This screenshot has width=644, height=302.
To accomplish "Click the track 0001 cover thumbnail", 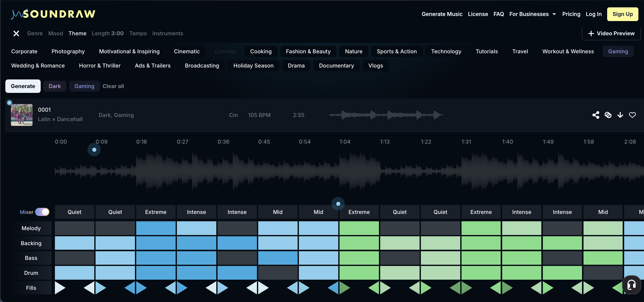I will tap(22, 115).
